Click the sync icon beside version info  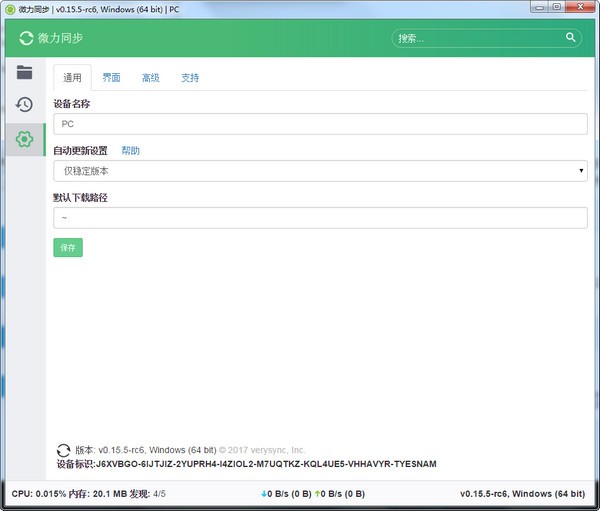[63, 450]
